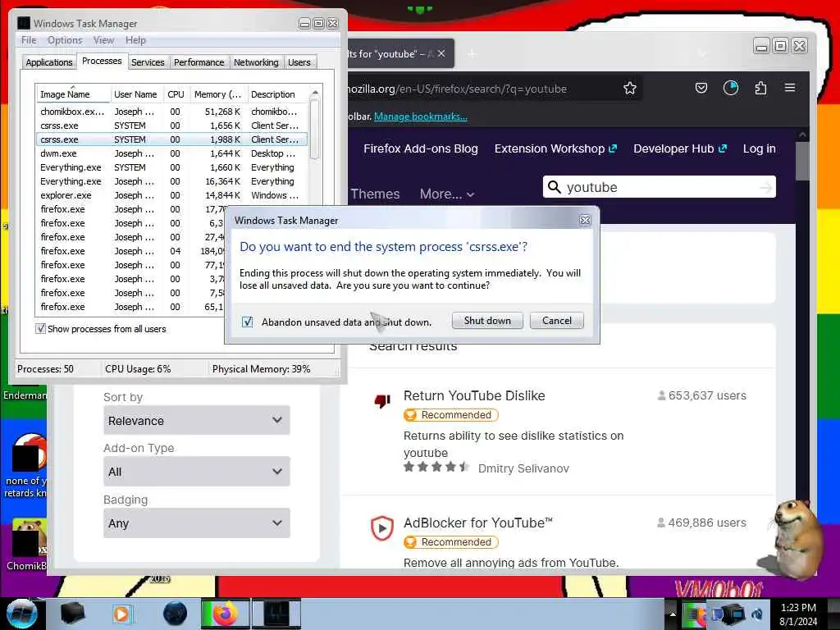The image size is (840, 630).
Task: Click the dark globe taskbar icon
Action: pos(176,614)
